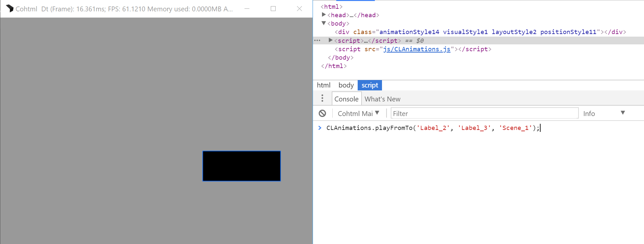Click the console prompt chevron

pyautogui.click(x=320, y=128)
